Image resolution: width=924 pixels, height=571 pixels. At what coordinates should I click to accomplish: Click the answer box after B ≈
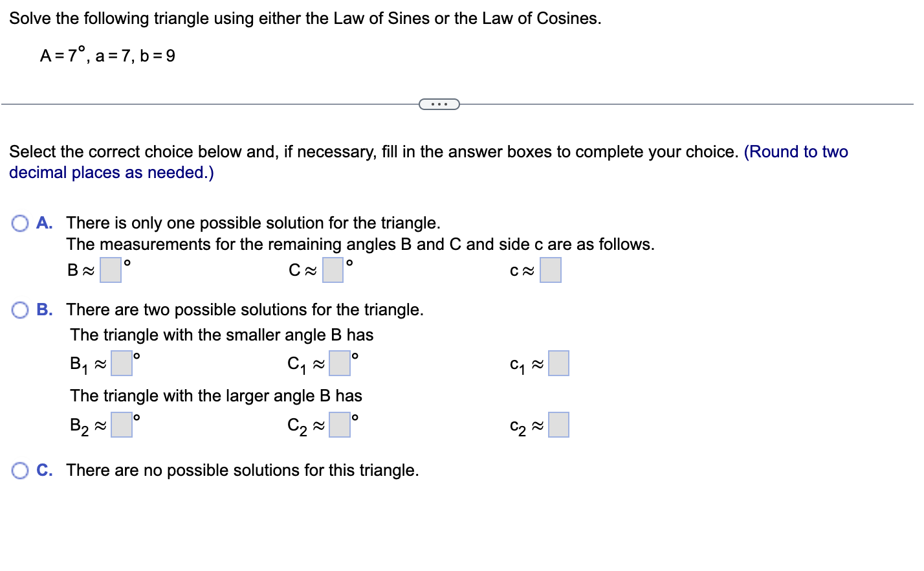[110, 269]
